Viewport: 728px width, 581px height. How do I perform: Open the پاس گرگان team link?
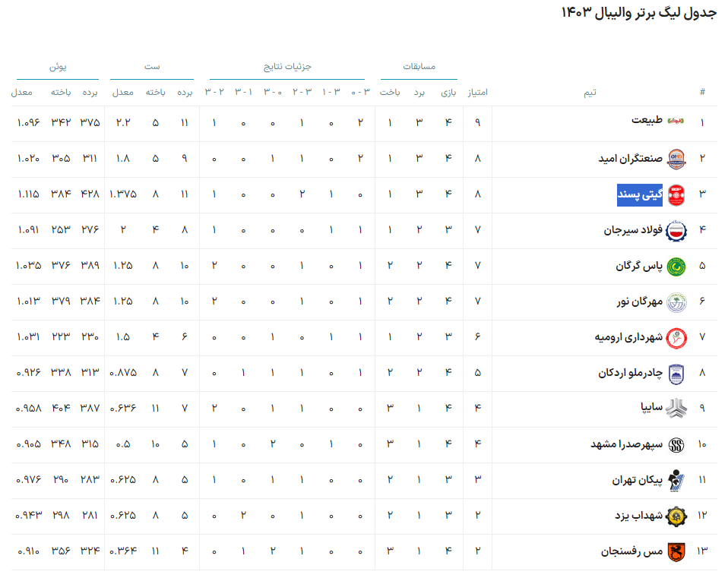tap(639, 266)
